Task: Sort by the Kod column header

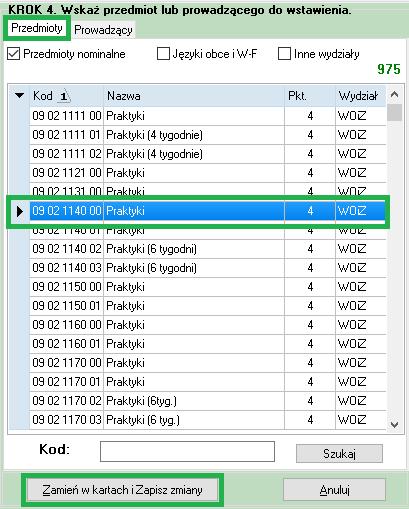Action: pyautogui.click(x=66, y=96)
